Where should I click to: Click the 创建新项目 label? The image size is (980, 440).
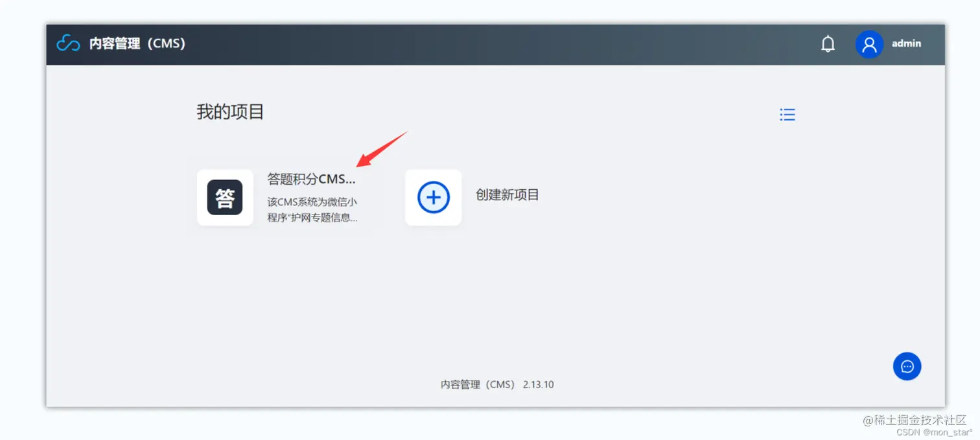pos(507,195)
